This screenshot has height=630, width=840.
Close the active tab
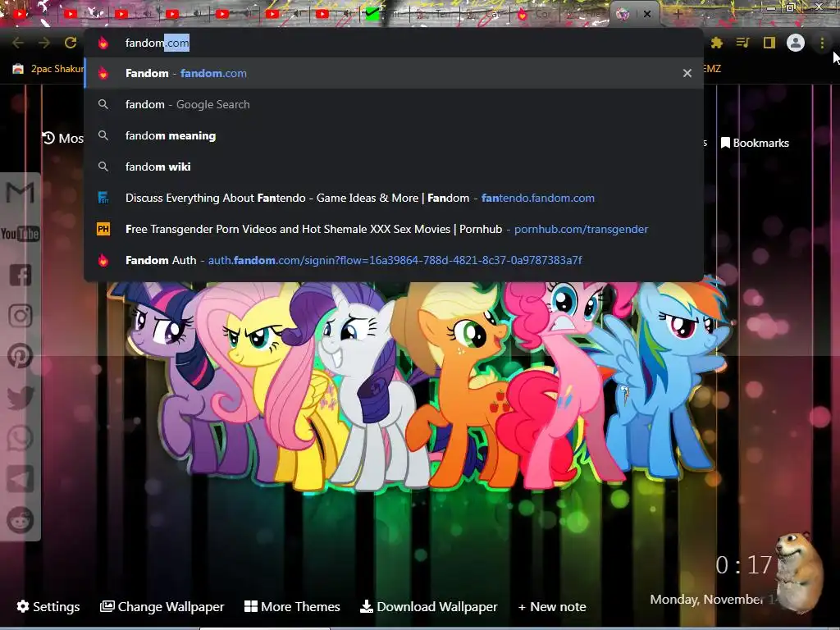647,14
